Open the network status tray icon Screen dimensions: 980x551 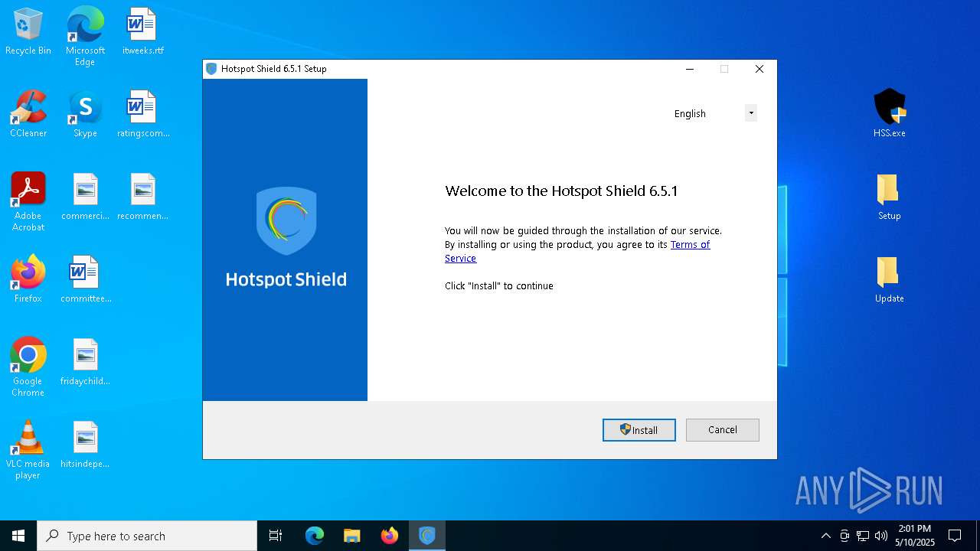863,536
